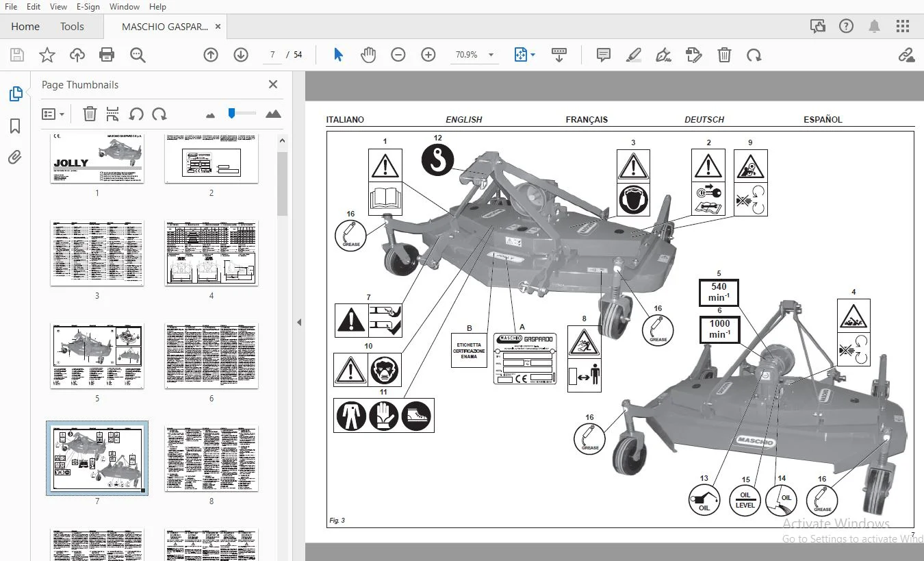Open the Attachments sidebar panel

(15, 158)
